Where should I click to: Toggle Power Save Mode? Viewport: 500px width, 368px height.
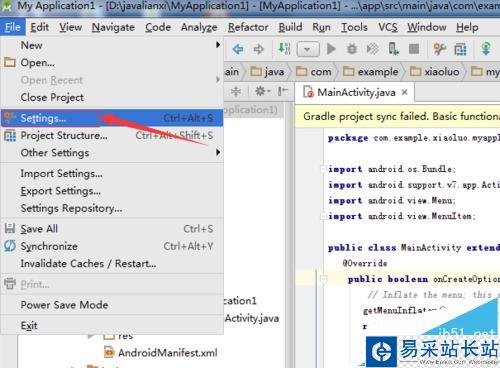(112, 305)
